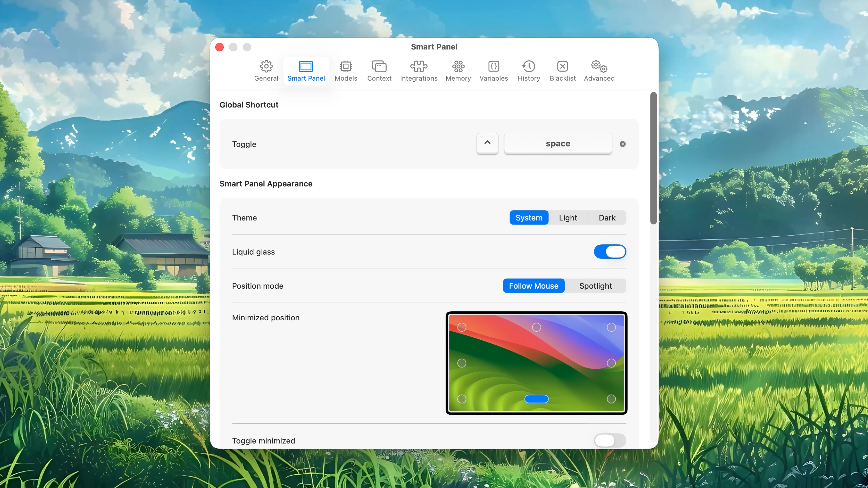Image resolution: width=868 pixels, height=488 pixels.
Task: Switch theme to Dark
Action: pyautogui.click(x=607, y=218)
